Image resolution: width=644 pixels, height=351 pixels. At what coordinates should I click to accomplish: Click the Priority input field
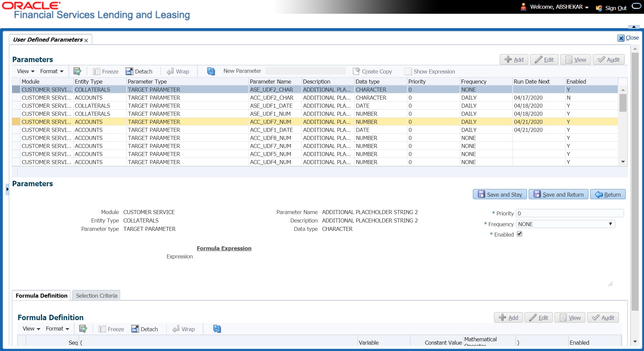point(570,213)
